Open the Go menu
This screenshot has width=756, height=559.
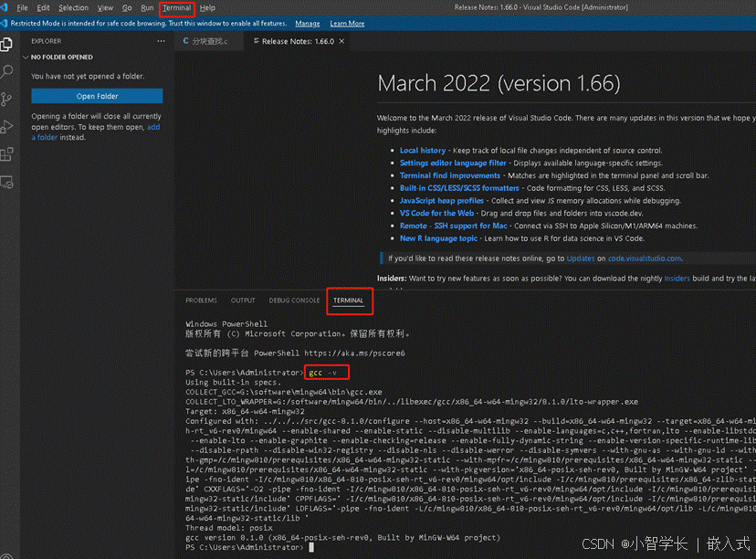tap(127, 7)
